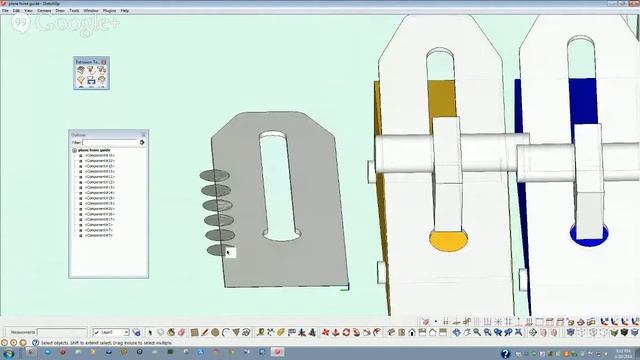The height and width of the screenshot is (360, 640).
Task: Select the 3D Text tool
Action: pos(312,333)
